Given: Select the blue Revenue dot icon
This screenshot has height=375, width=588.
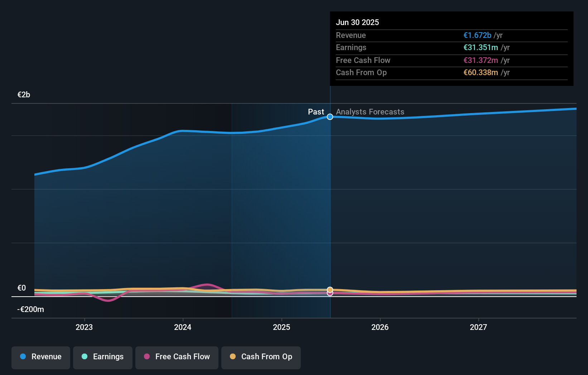Looking at the screenshot, I should click(22, 357).
